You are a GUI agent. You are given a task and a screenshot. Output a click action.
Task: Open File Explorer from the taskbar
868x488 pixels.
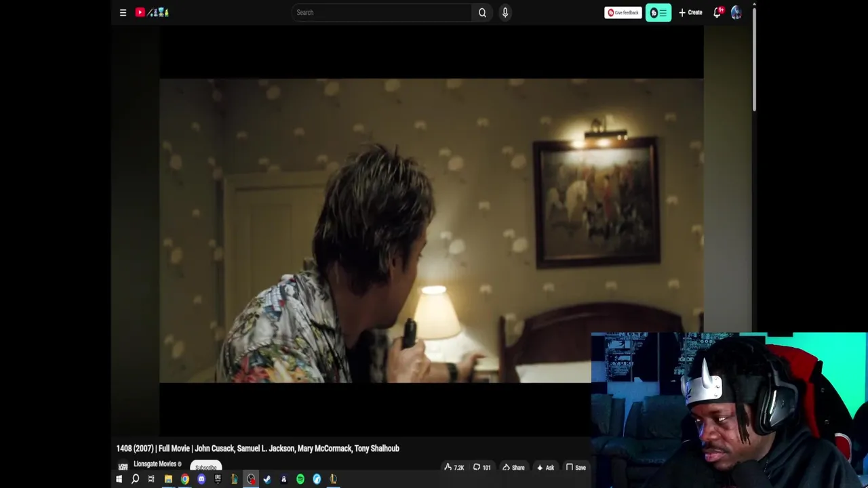168,479
